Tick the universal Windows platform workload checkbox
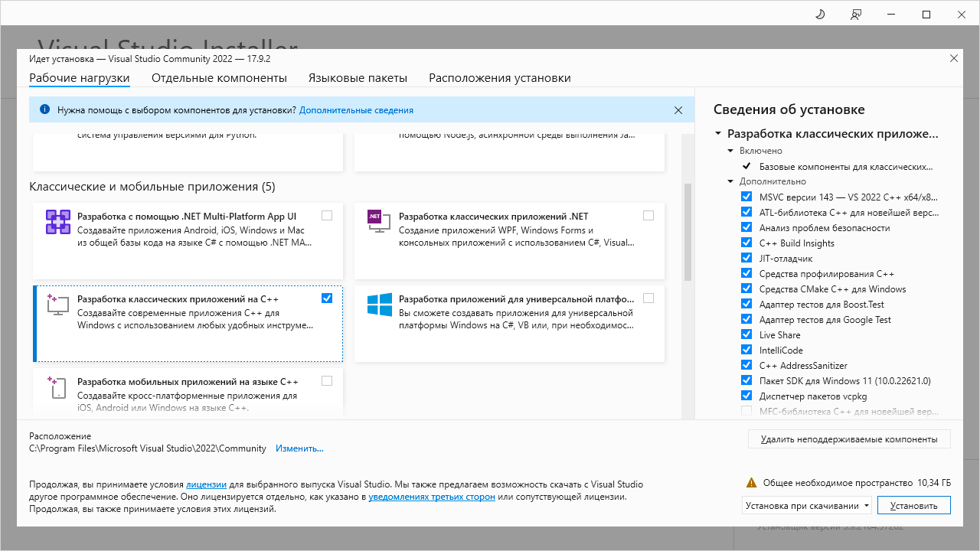980x551 pixels. pyautogui.click(x=648, y=298)
